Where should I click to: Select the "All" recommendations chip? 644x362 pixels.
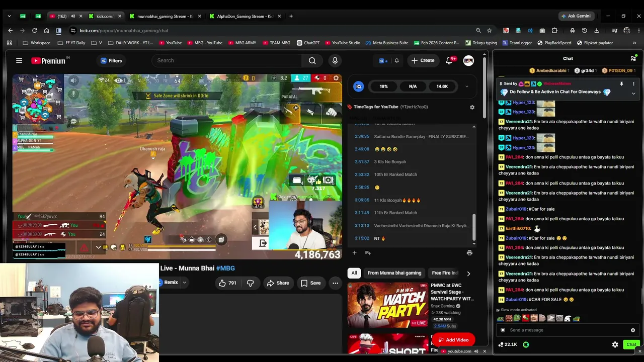[354, 273]
